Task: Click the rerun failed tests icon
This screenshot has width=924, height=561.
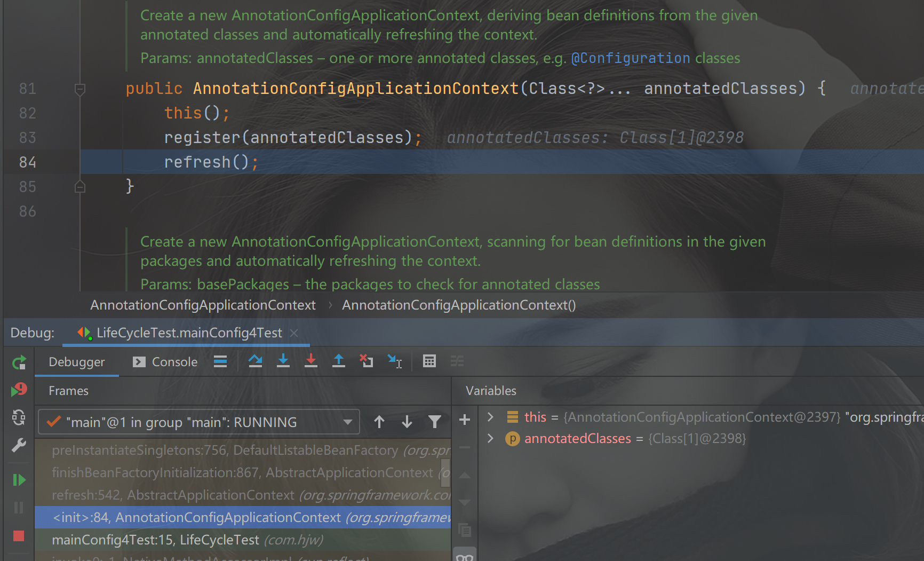Action: pos(19,390)
